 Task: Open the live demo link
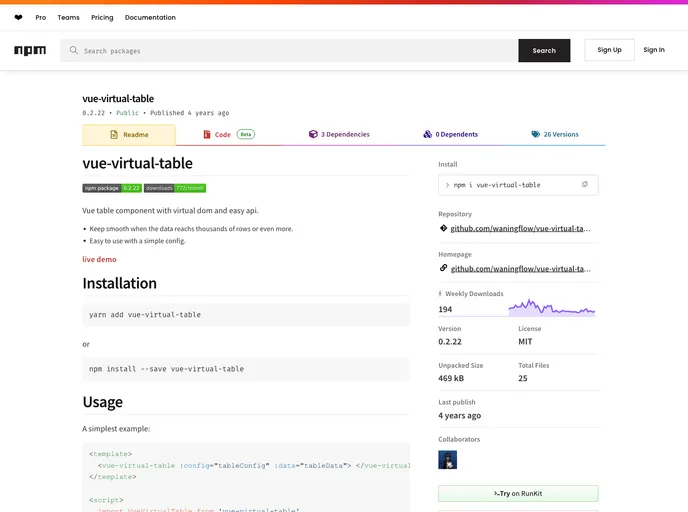[99, 259]
